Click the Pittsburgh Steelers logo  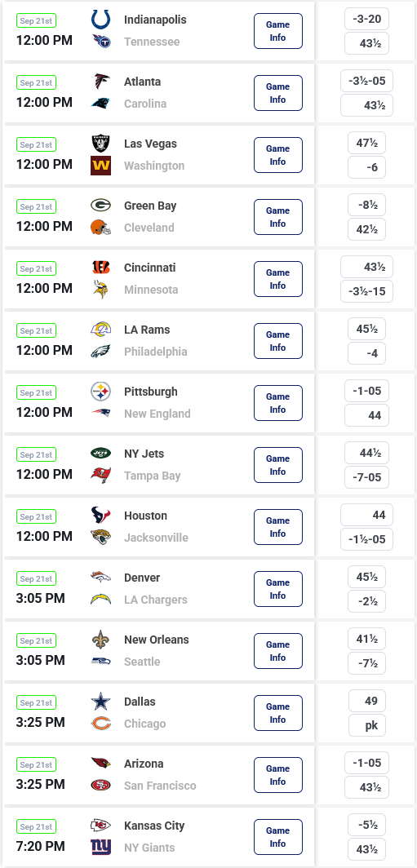[101, 392]
